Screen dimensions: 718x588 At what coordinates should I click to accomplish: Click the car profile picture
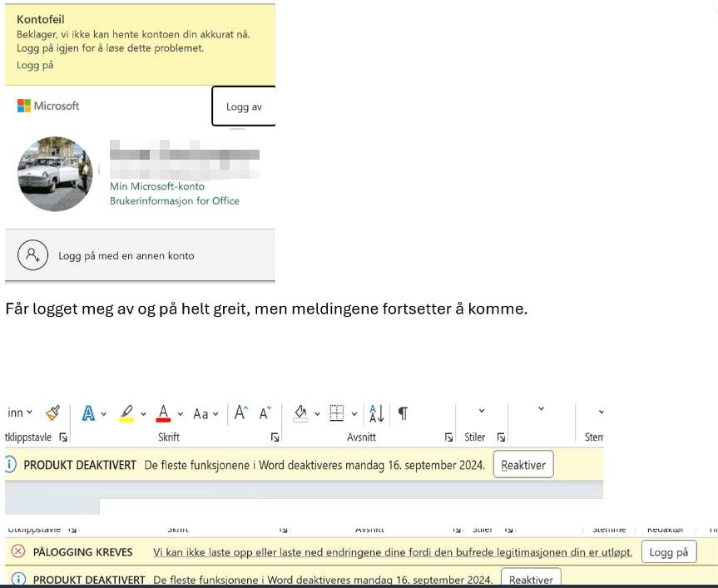[55, 174]
